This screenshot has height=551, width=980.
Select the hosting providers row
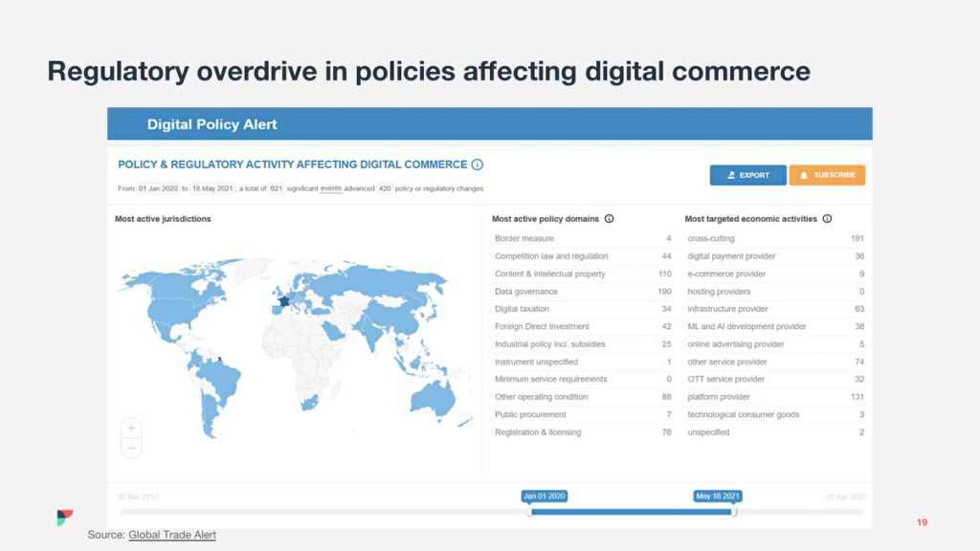[x=775, y=291]
